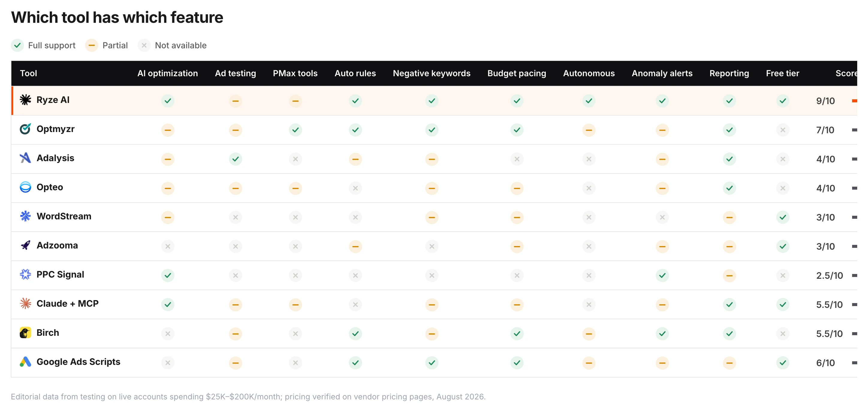868x412 pixels.
Task: Click the Adalysis logo icon
Action: click(25, 158)
